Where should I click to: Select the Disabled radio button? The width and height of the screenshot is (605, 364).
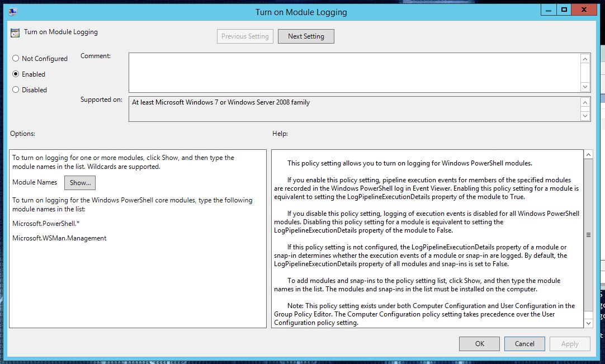[16, 89]
